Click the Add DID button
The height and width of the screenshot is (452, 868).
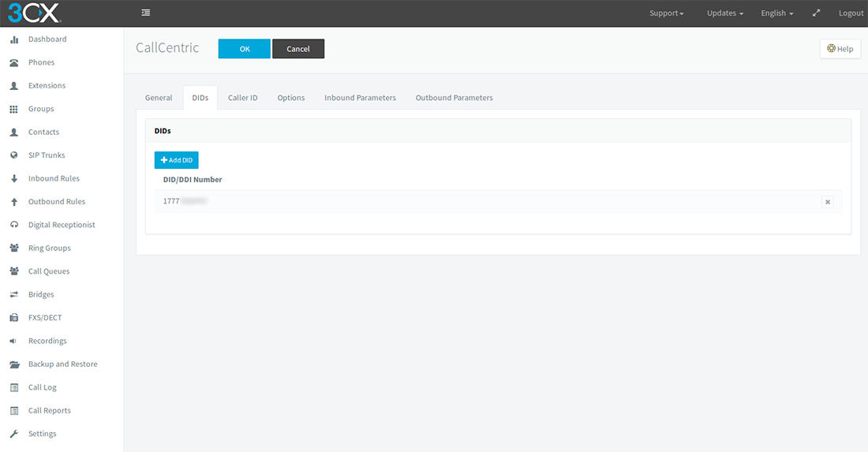coord(176,160)
